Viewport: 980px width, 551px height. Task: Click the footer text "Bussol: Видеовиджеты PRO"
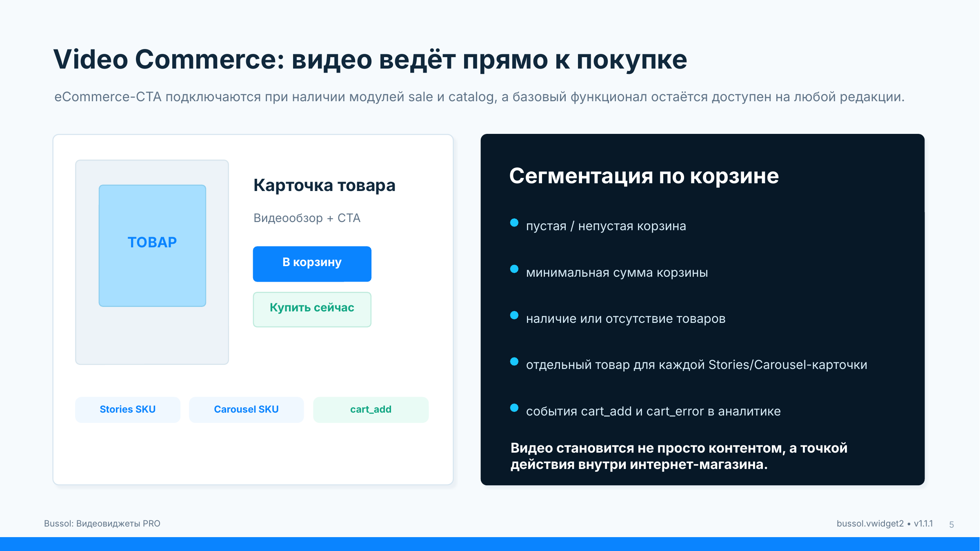[x=102, y=524]
